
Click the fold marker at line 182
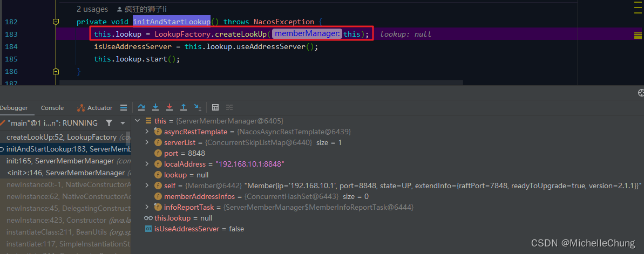(56, 22)
